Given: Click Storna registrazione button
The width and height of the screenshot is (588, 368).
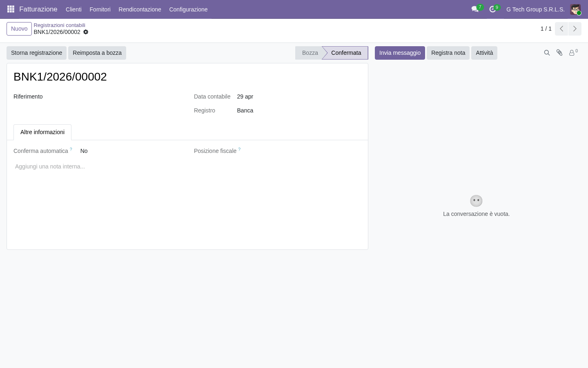Looking at the screenshot, I should tap(36, 53).
